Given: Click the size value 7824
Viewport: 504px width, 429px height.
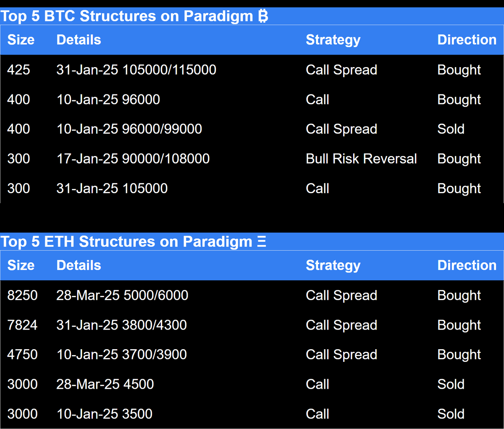Looking at the screenshot, I should (22, 325).
